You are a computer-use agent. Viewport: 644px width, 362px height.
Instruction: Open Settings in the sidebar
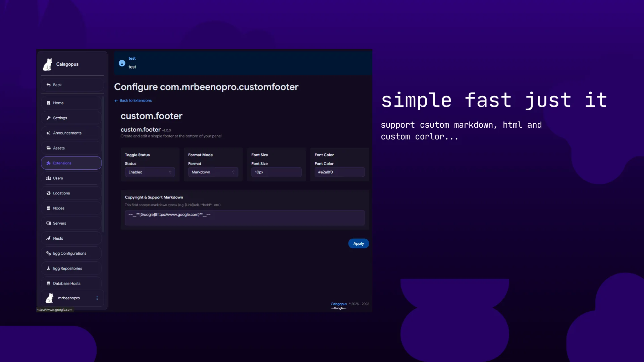pyautogui.click(x=71, y=118)
